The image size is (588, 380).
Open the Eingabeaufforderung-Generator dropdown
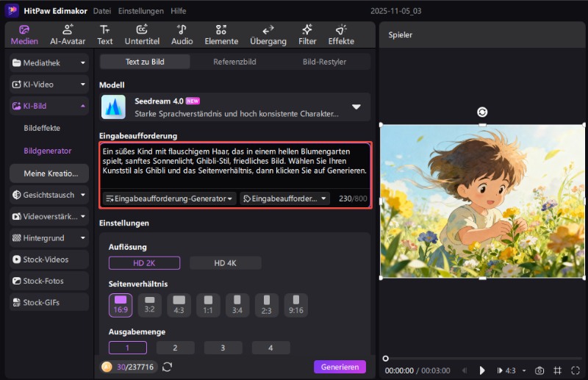click(169, 198)
